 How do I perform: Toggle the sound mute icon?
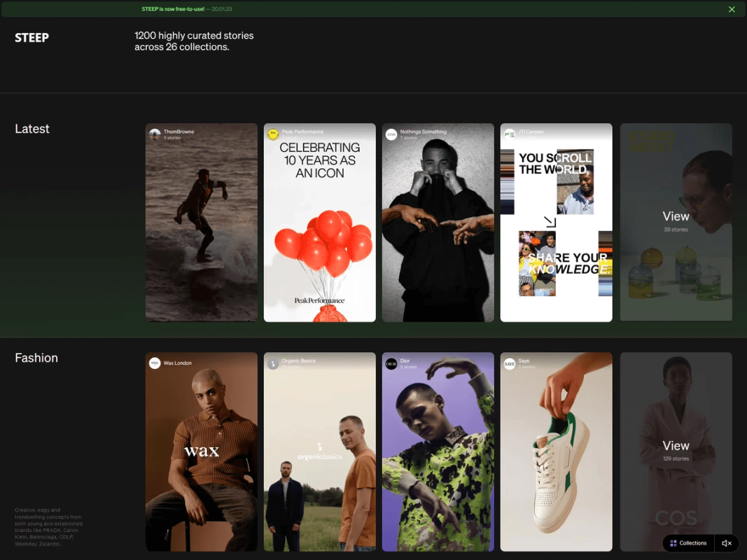coord(727,543)
